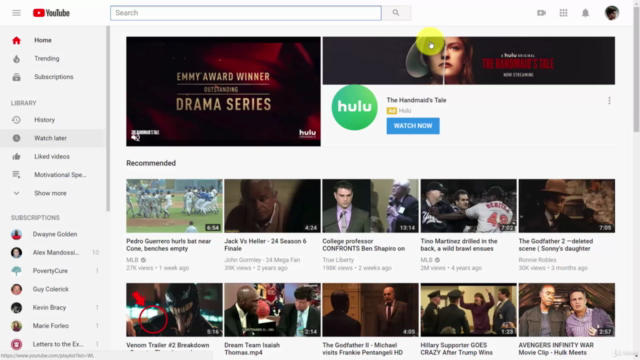
Task: Unmute the Handmaid's Tale ad video
Action: pyautogui.click(x=136, y=138)
